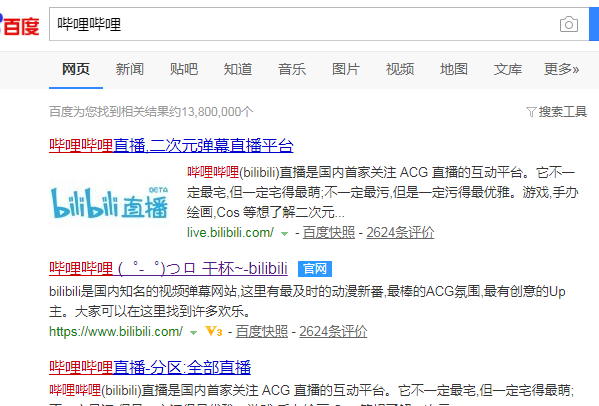Click funnel icon beside 搜索工具

coord(531,112)
